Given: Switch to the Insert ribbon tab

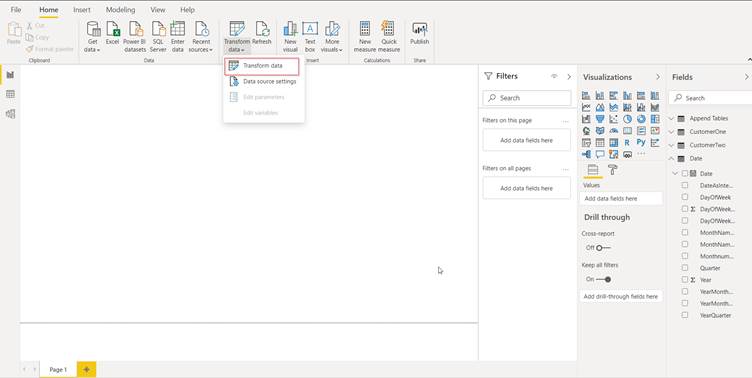Looking at the screenshot, I should pyautogui.click(x=82, y=10).
